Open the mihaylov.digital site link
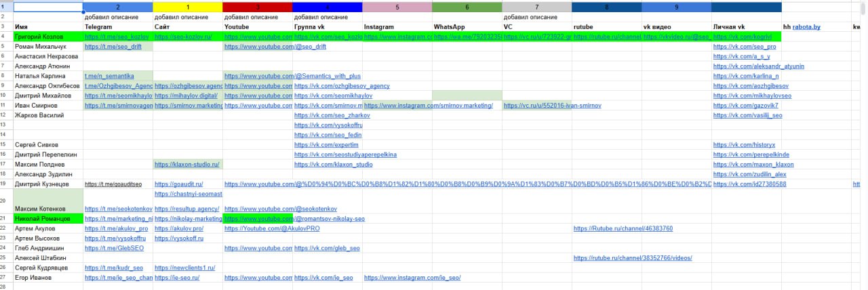The width and height of the screenshot is (868, 290). tap(187, 96)
